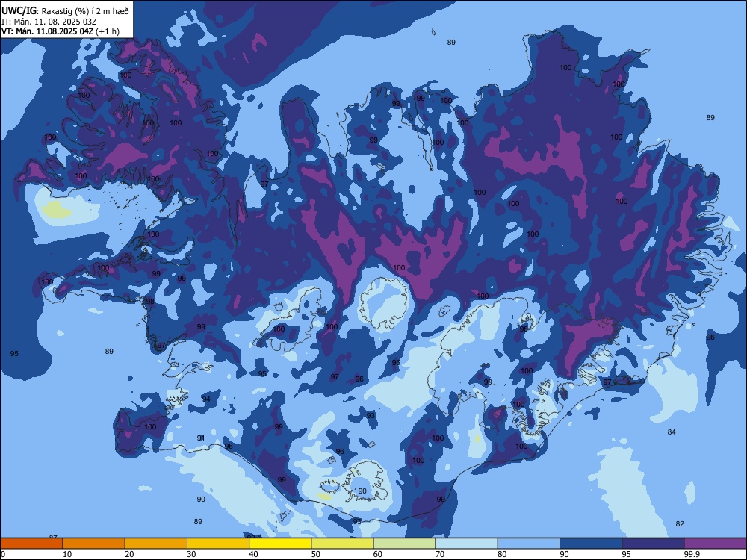Click the '93' value in the southern interior
Viewport: 747px width, 560px height.
click(371, 415)
